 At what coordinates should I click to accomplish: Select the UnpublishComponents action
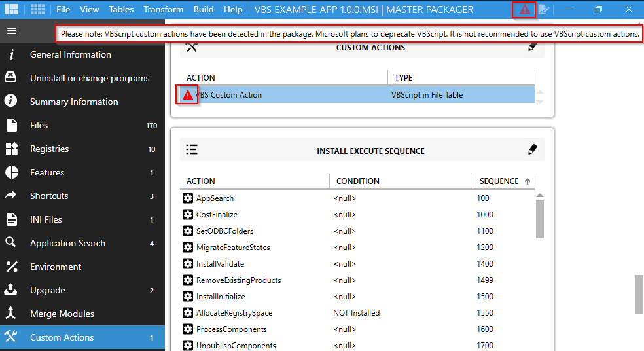click(236, 346)
